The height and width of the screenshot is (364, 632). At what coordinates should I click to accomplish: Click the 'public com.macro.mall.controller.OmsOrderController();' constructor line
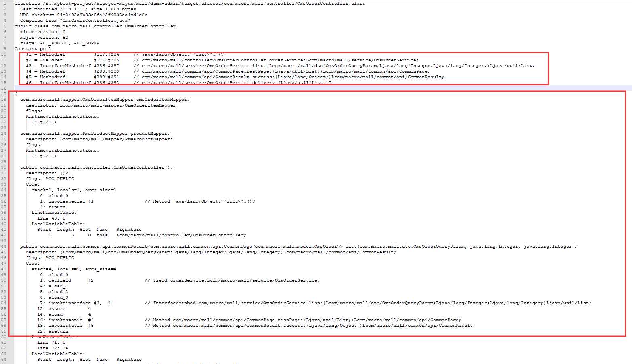click(x=96, y=167)
